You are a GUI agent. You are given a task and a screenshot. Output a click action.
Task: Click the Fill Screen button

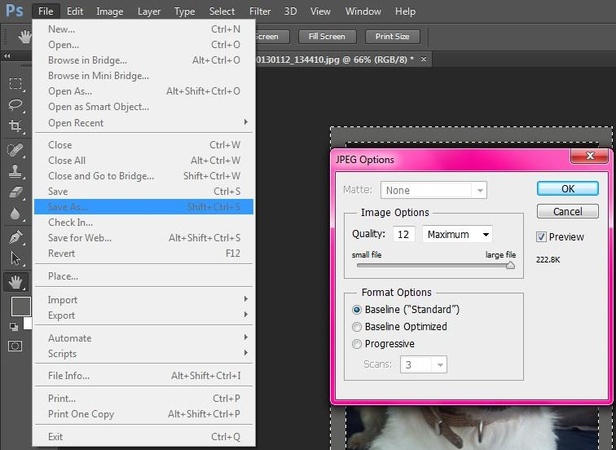pyautogui.click(x=327, y=37)
